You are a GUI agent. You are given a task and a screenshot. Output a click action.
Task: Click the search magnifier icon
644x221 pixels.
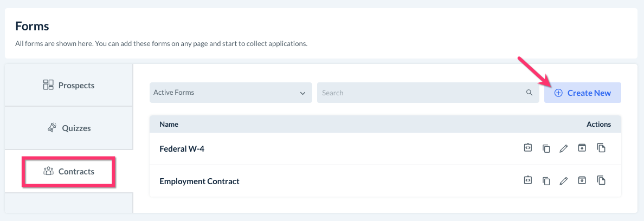pos(529,93)
